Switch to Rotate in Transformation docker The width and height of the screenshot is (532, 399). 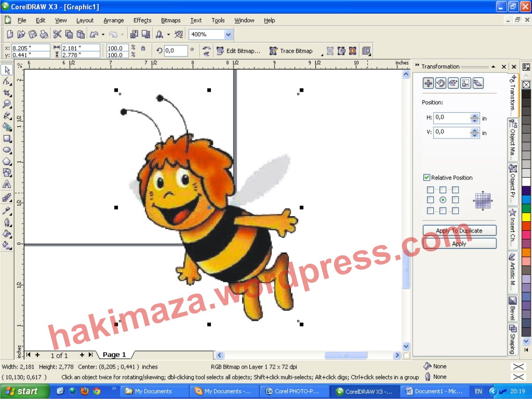441,83
